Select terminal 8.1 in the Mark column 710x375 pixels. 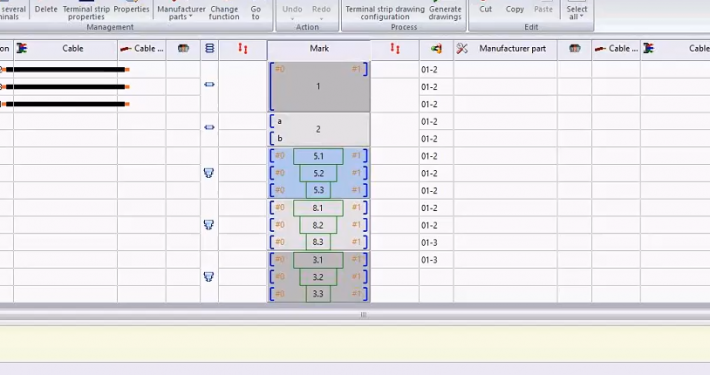[318, 208]
